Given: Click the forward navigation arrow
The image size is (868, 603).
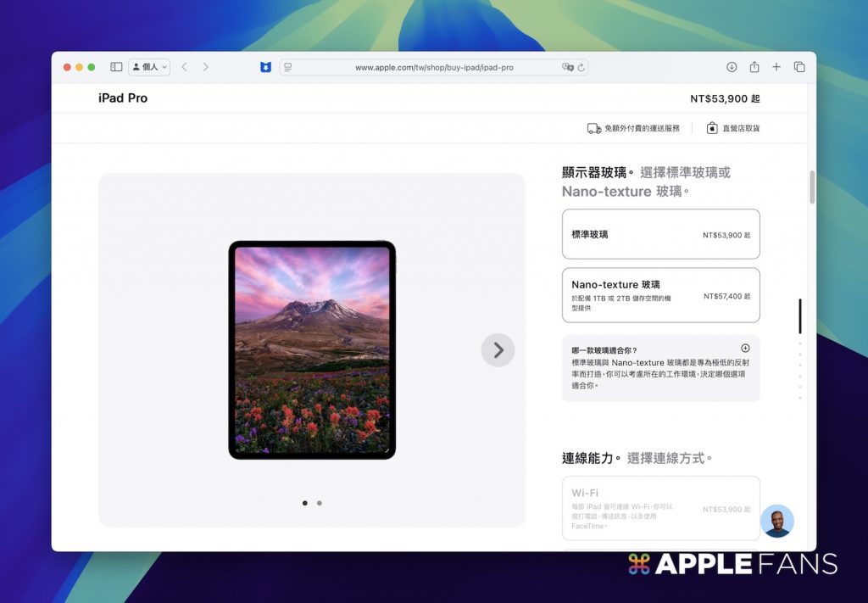Looking at the screenshot, I should [205, 67].
